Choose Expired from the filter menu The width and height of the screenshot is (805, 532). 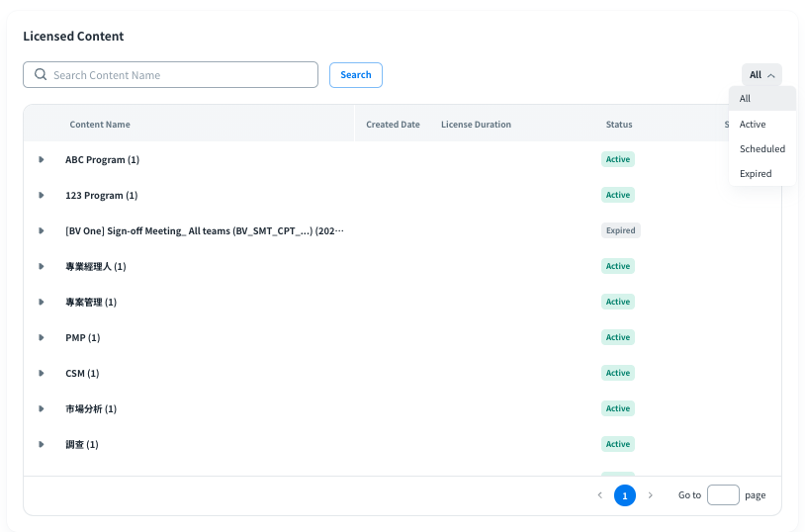tap(756, 174)
